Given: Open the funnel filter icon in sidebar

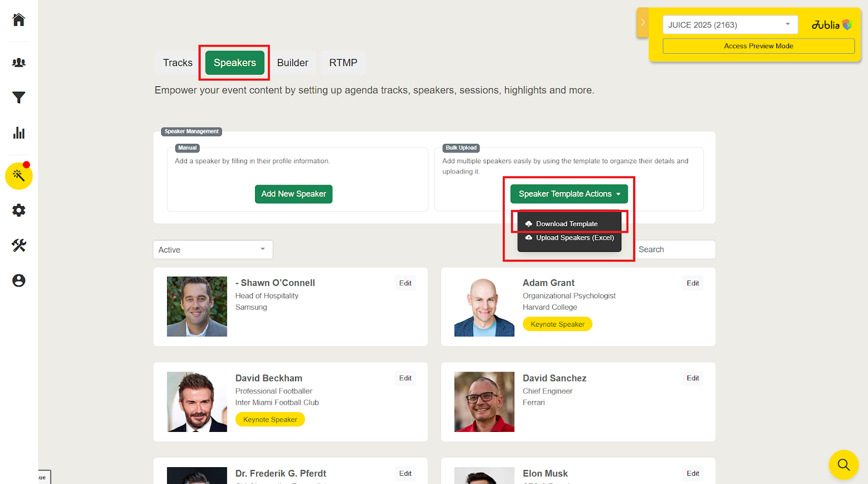Looking at the screenshot, I should pyautogui.click(x=19, y=98).
